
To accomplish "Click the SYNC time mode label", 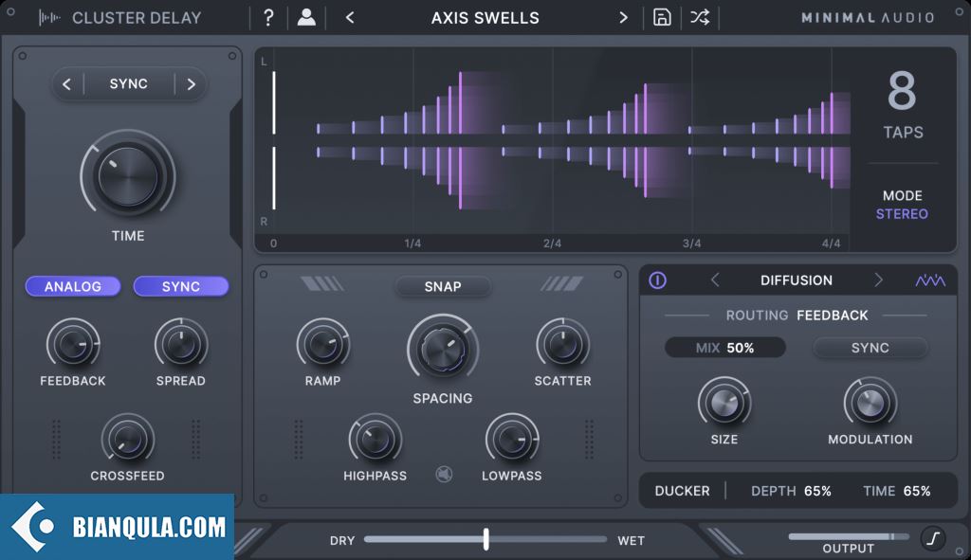I will coord(129,83).
